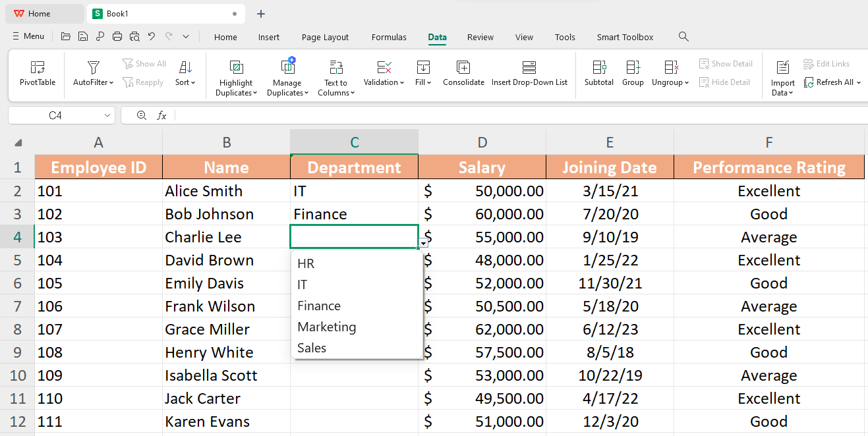Click the Print icon
This screenshot has width=868, height=436.
117,36
